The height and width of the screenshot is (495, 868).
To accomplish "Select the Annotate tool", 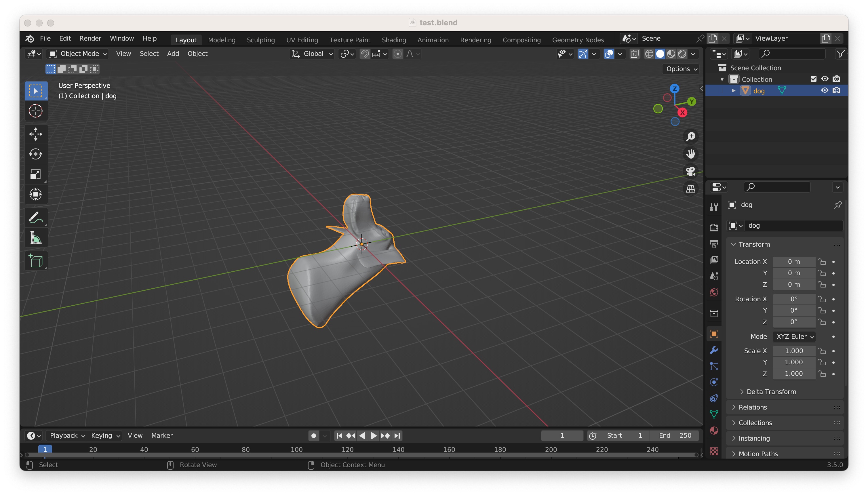I will (36, 217).
